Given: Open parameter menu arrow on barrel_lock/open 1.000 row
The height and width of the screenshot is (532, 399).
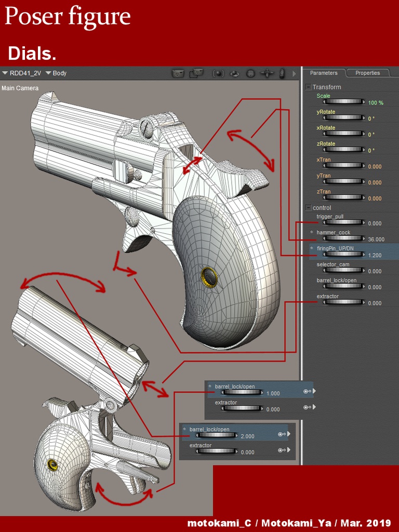Looking at the screenshot, I should [x=314, y=391].
